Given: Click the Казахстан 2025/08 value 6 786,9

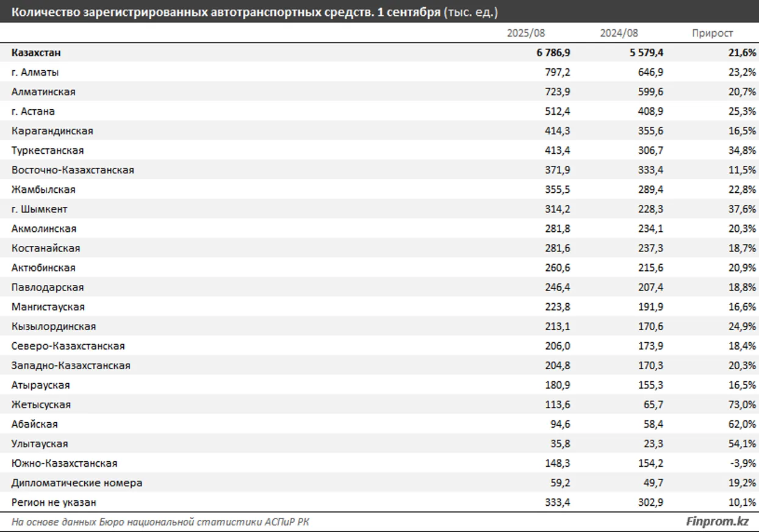Looking at the screenshot, I should 553,53.
